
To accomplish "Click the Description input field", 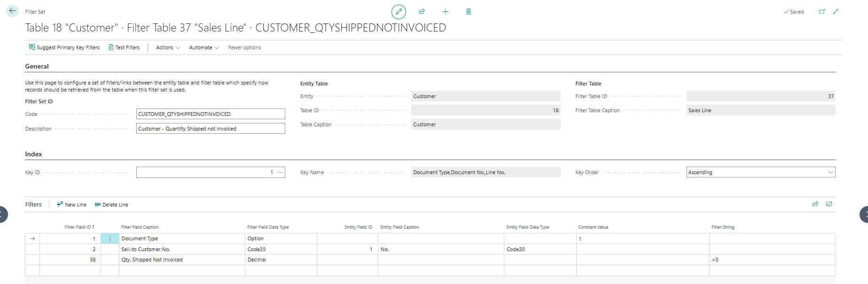I will [x=211, y=129].
